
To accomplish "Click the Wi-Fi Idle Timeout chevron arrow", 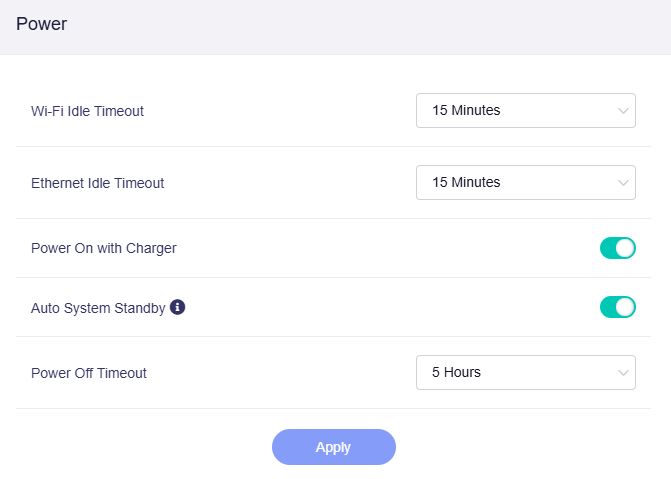I will [623, 111].
